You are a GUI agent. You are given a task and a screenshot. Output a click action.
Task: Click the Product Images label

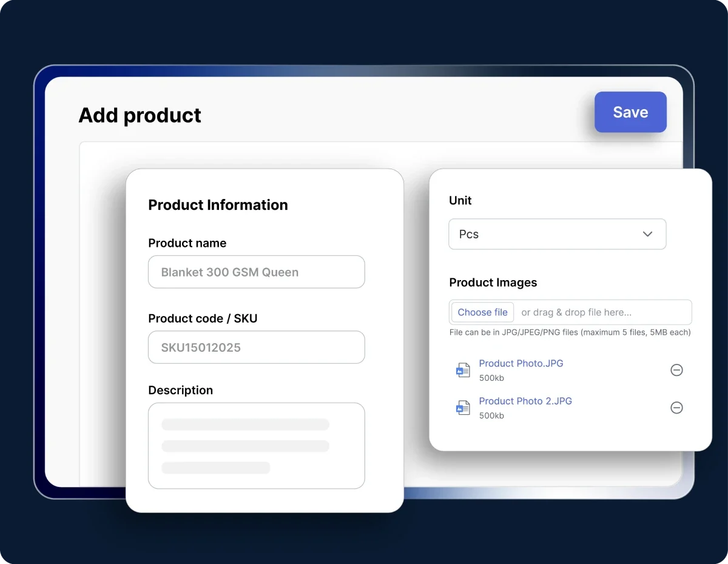click(x=493, y=283)
